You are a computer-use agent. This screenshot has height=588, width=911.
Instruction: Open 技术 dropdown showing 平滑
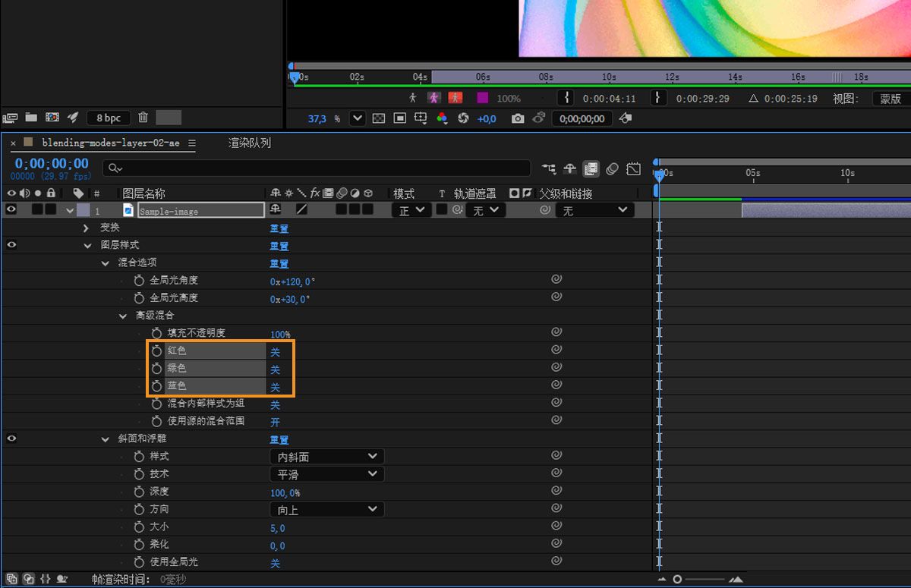(327, 474)
